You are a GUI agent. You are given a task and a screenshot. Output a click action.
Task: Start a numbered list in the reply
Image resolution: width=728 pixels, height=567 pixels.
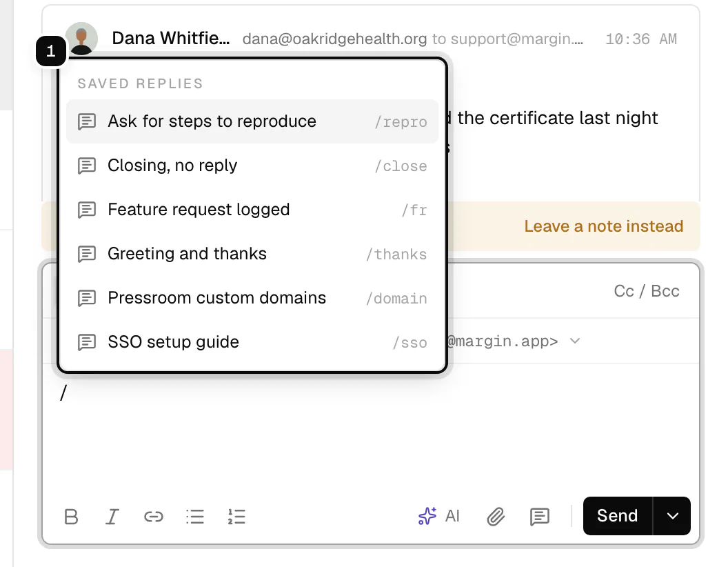pos(236,517)
